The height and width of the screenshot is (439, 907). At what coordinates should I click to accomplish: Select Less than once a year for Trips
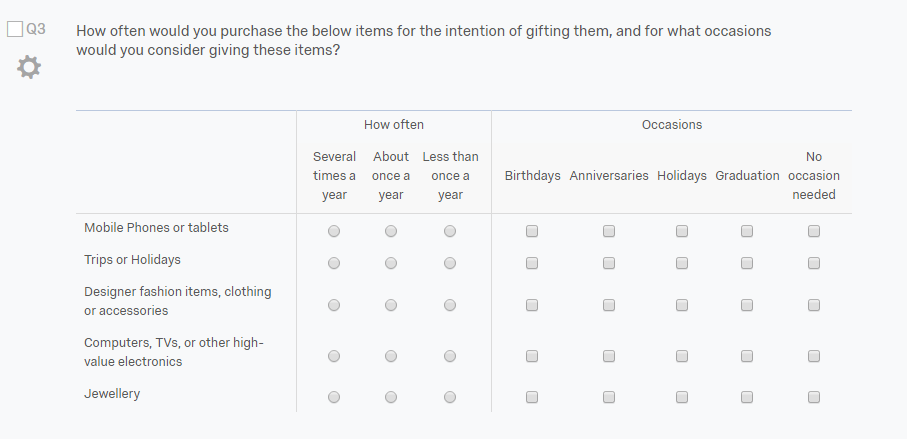450,263
